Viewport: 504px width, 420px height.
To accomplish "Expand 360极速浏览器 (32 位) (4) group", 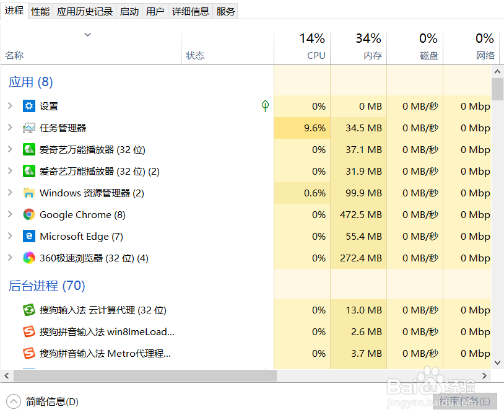I will click(x=10, y=258).
